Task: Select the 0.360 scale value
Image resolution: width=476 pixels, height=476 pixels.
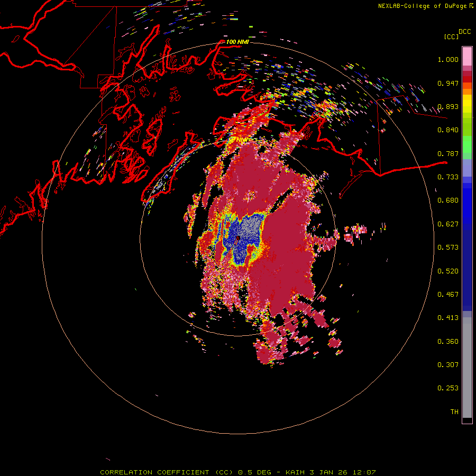Action: [x=448, y=342]
